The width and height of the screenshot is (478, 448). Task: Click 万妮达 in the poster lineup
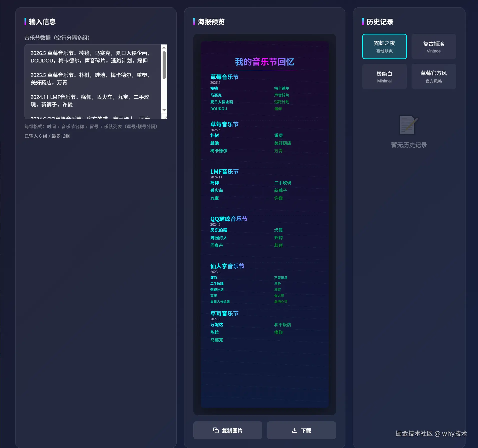(217, 325)
